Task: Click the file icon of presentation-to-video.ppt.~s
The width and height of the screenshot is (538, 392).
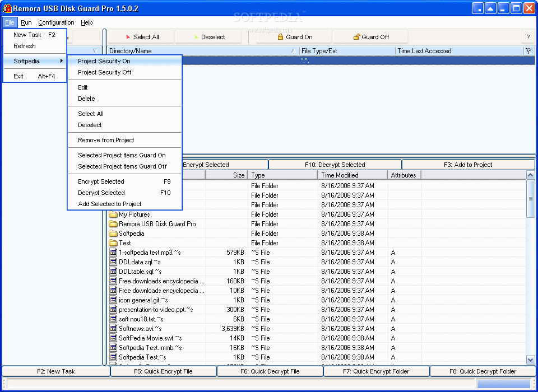Action: 113,310
